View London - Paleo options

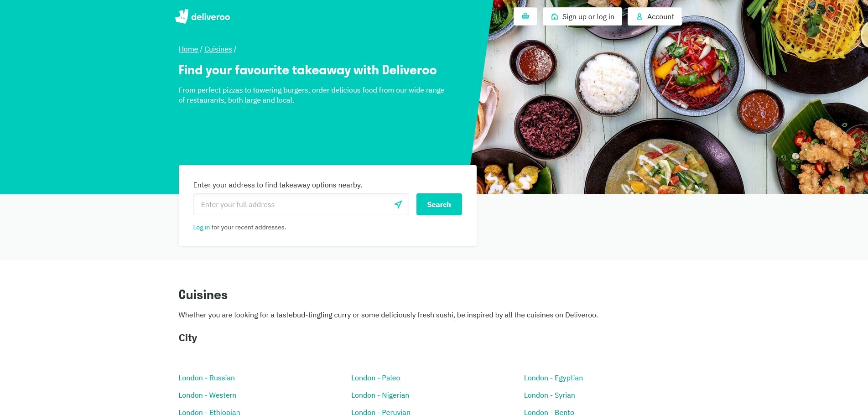pos(375,378)
